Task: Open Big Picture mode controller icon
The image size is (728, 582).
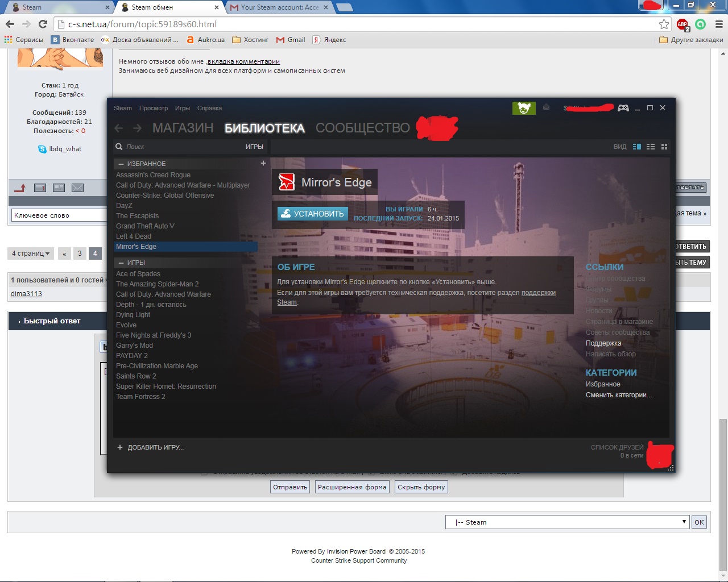Action: pyautogui.click(x=623, y=108)
